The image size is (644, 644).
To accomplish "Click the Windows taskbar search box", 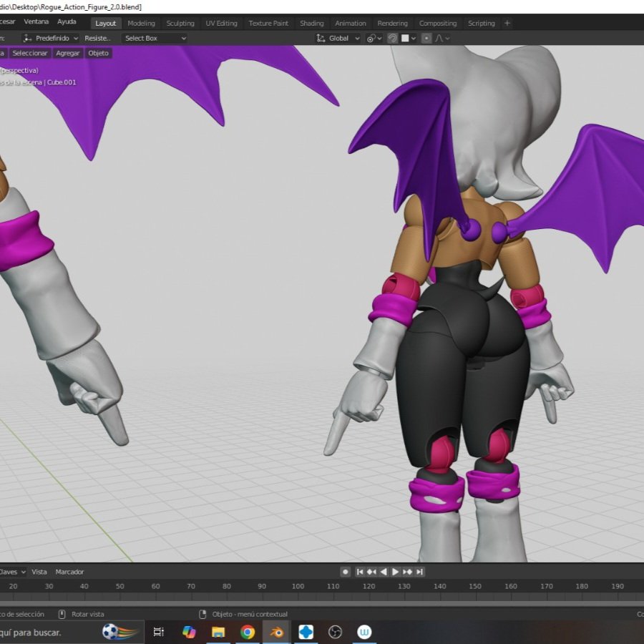I will (x=72, y=632).
